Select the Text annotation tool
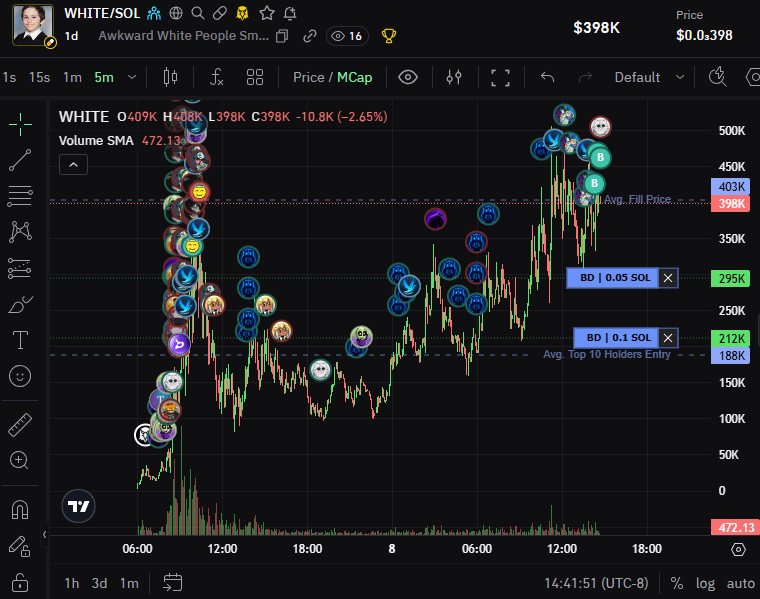The image size is (760, 599). [20, 340]
